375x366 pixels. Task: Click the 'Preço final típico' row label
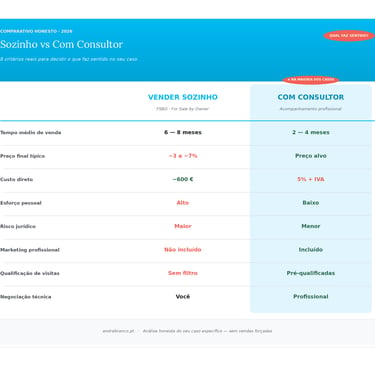pos(22,156)
